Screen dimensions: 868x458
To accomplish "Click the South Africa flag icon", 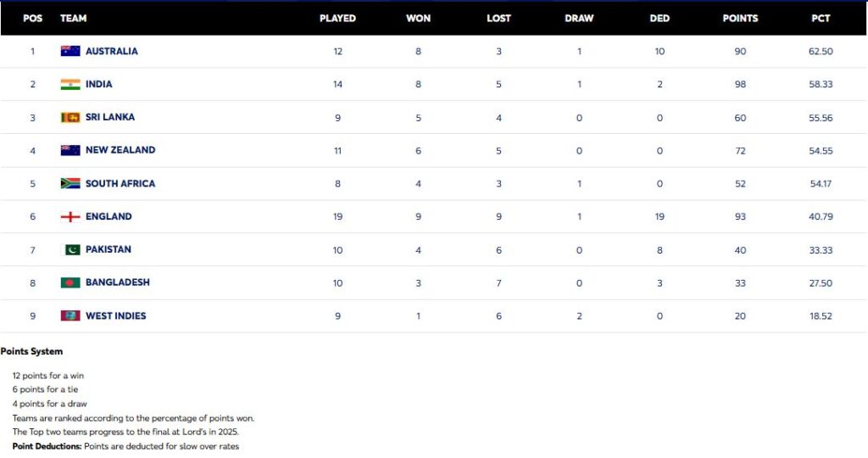I will click(x=70, y=183).
